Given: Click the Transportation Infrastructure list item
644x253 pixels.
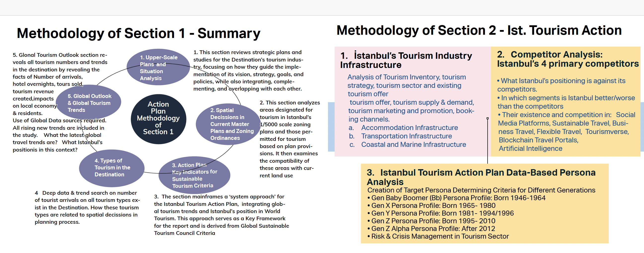Looking at the screenshot, I should [x=406, y=136].
